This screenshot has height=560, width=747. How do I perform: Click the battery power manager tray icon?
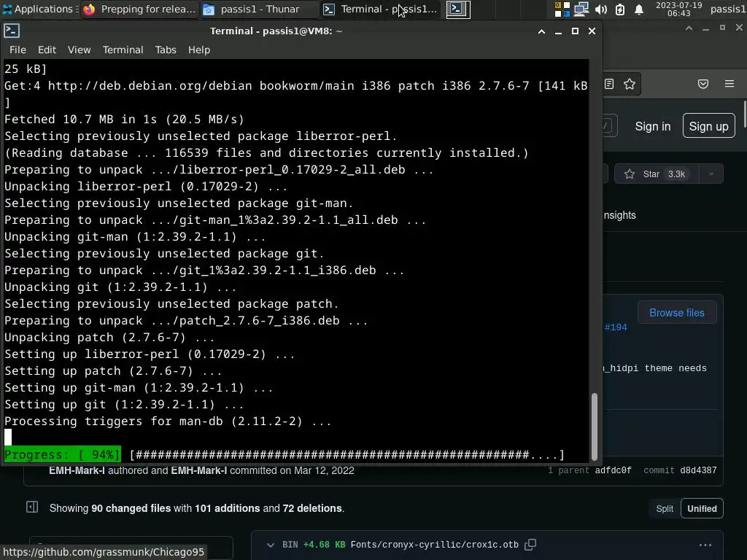click(x=620, y=9)
